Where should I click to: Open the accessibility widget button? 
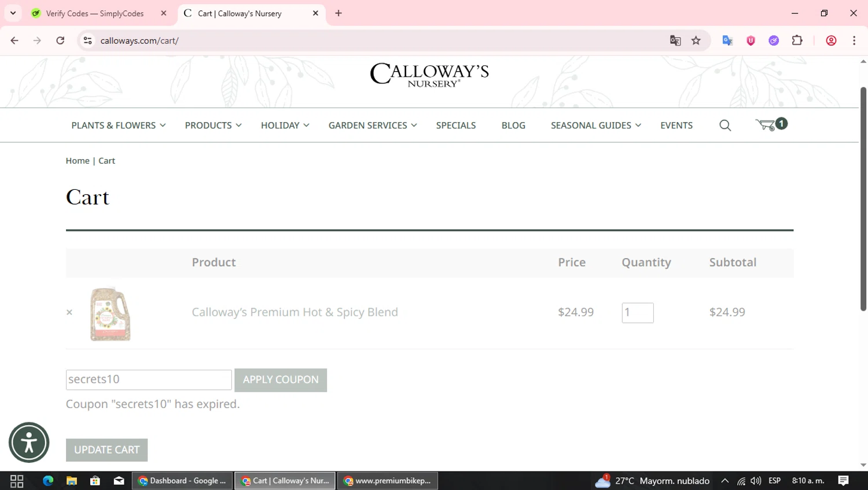(29, 443)
